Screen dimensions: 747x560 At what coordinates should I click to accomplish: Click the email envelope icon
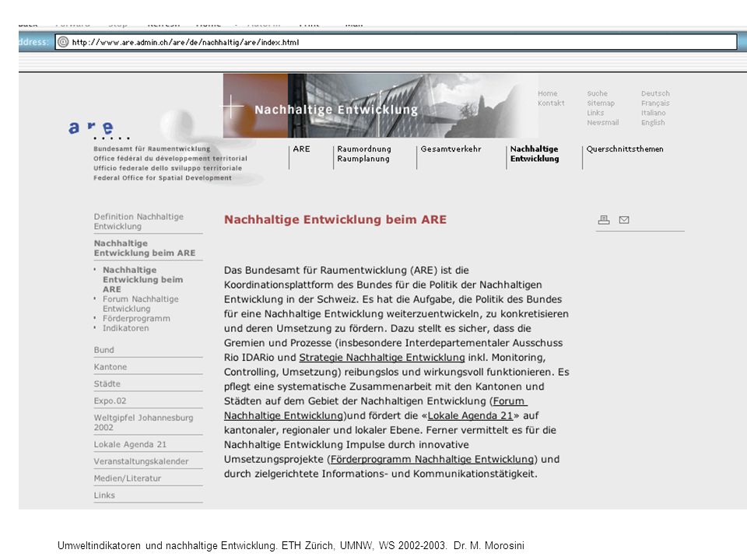tap(624, 219)
